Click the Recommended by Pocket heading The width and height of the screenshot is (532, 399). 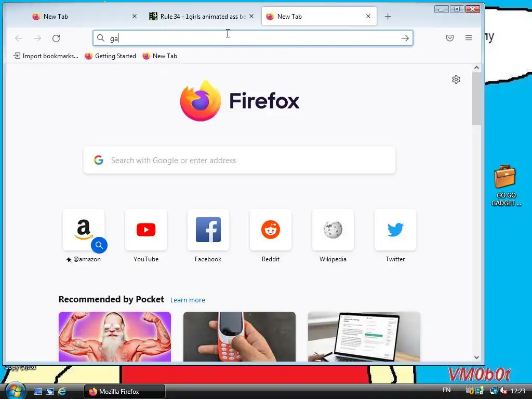[111, 299]
